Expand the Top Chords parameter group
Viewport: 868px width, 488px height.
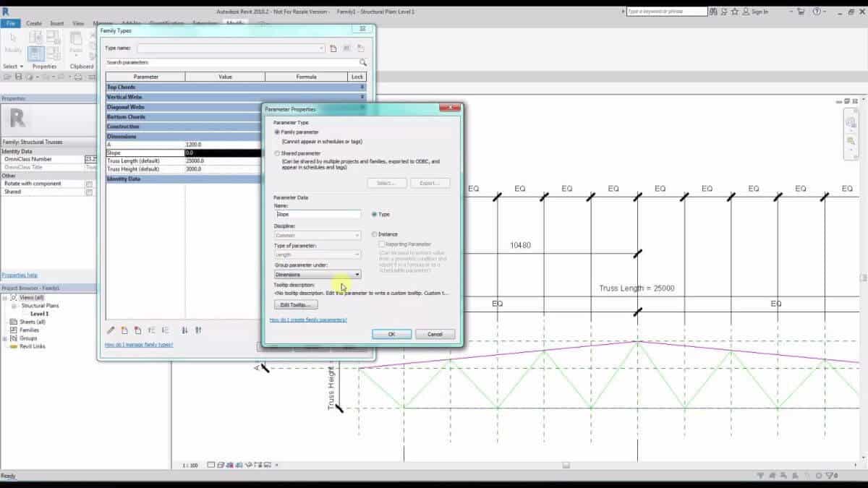[362, 87]
